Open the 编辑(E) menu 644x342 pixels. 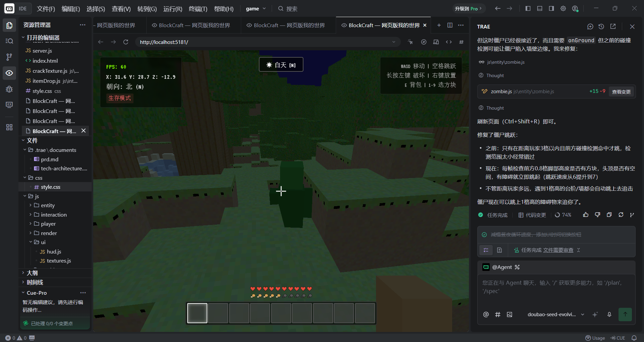(x=71, y=9)
